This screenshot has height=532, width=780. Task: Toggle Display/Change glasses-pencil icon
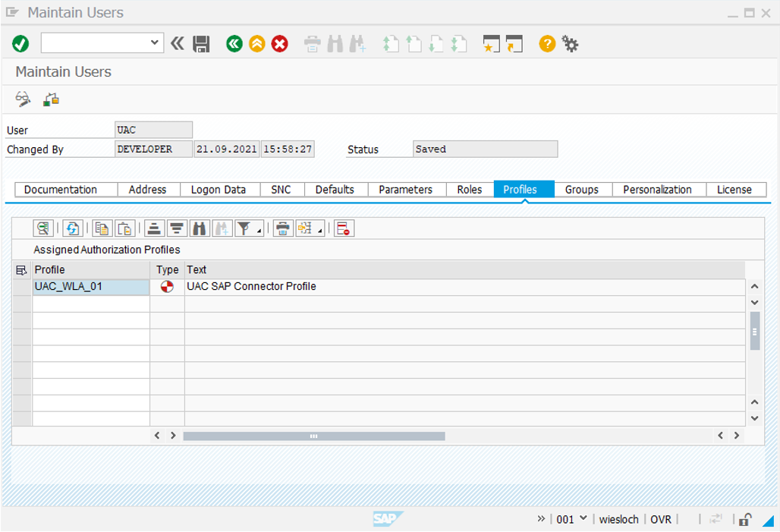click(24, 99)
